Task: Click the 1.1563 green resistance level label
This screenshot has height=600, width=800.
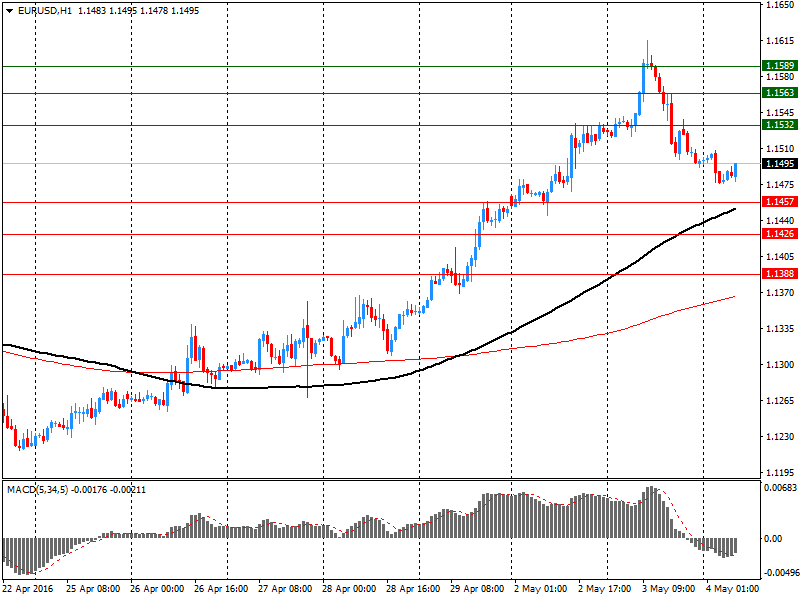Action: pos(780,92)
